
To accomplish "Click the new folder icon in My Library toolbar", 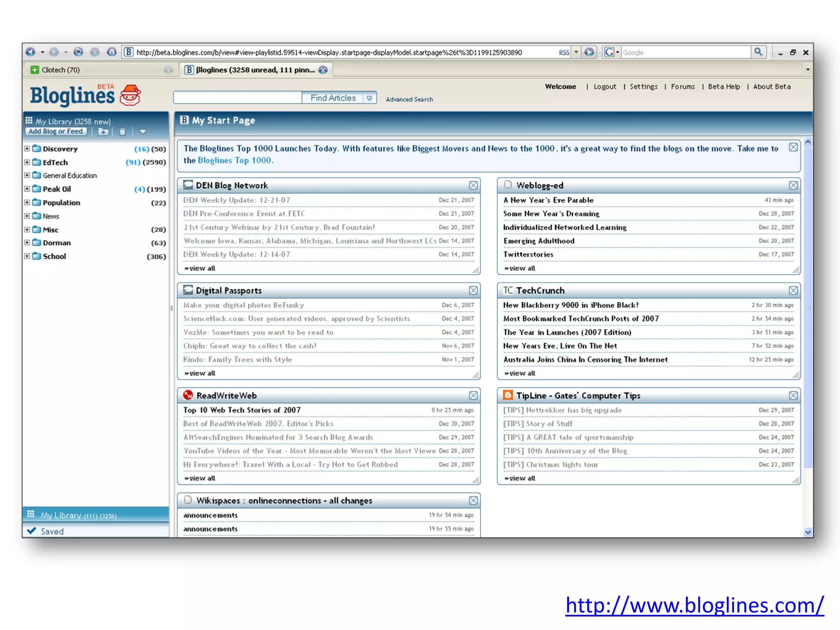I will click(x=103, y=132).
